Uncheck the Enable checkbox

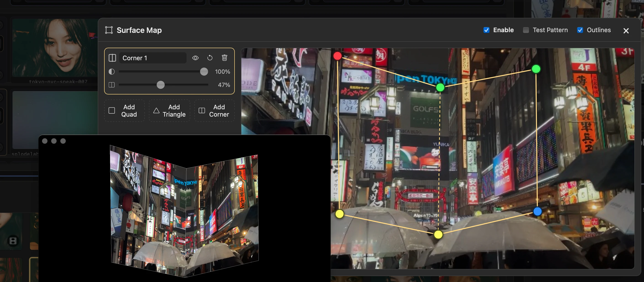(486, 30)
